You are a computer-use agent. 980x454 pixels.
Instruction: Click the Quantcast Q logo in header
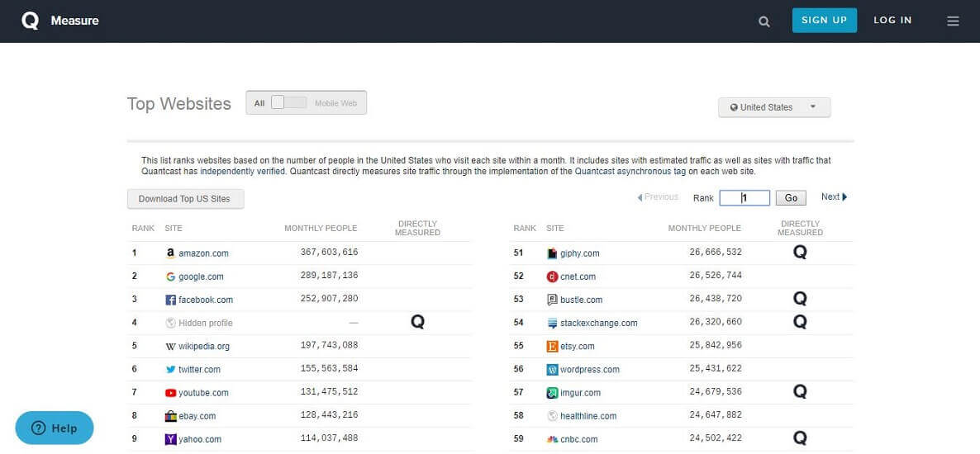31,21
